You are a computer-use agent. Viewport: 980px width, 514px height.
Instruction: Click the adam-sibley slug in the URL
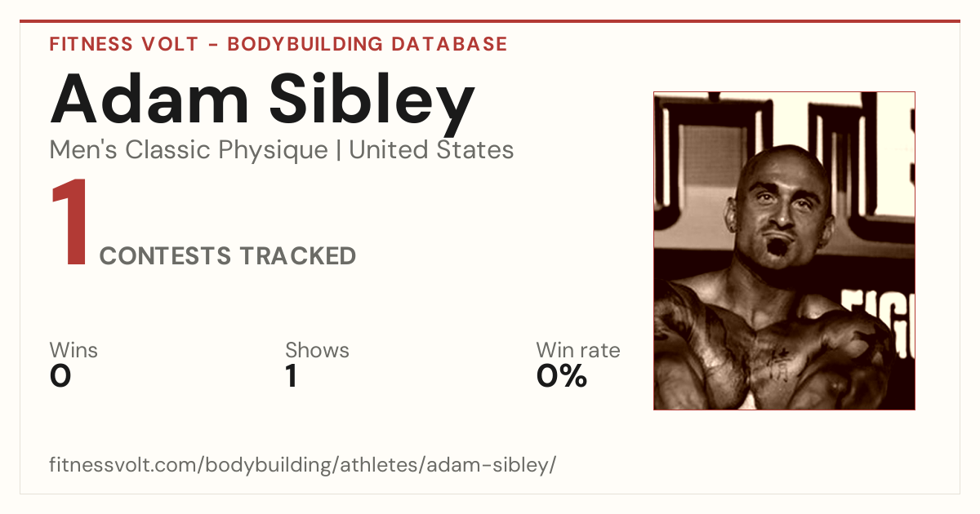(488, 465)
